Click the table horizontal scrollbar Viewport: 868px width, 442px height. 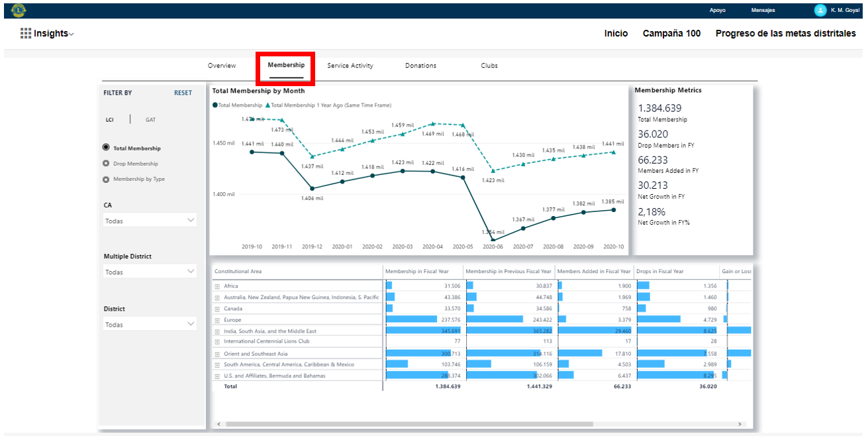[409, 424]
